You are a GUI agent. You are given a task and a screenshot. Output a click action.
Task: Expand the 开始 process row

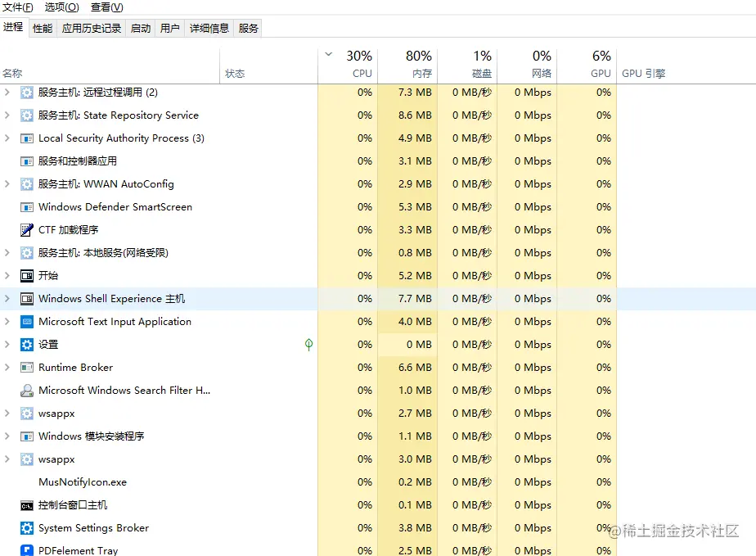point(7,276)
